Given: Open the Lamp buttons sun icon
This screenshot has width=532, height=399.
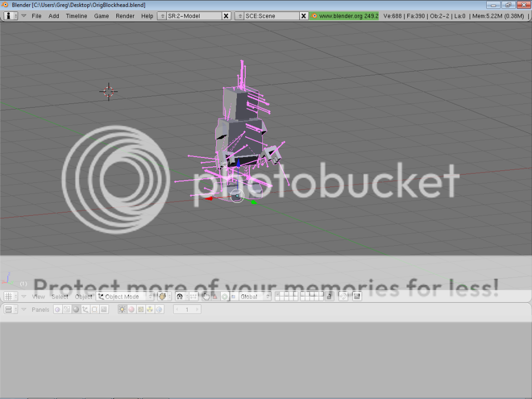Looking at the screenshot, I should click(122, 310).
